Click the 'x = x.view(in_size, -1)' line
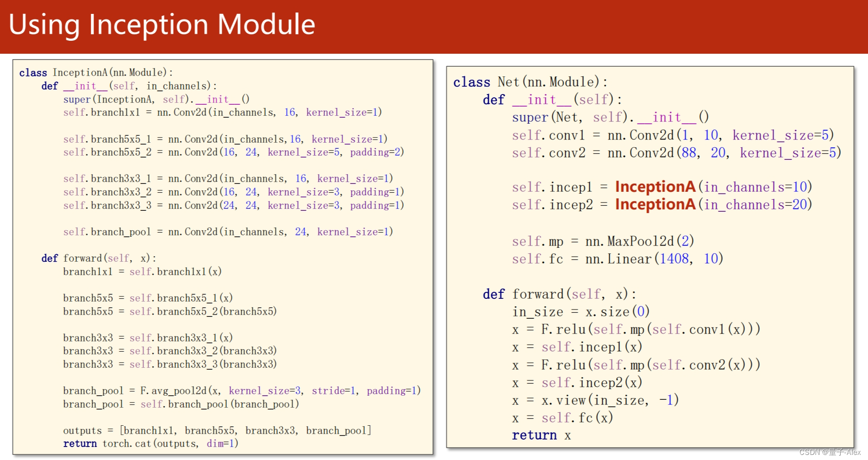The width and height of the screenshot is (868, 460). [596, 400]
